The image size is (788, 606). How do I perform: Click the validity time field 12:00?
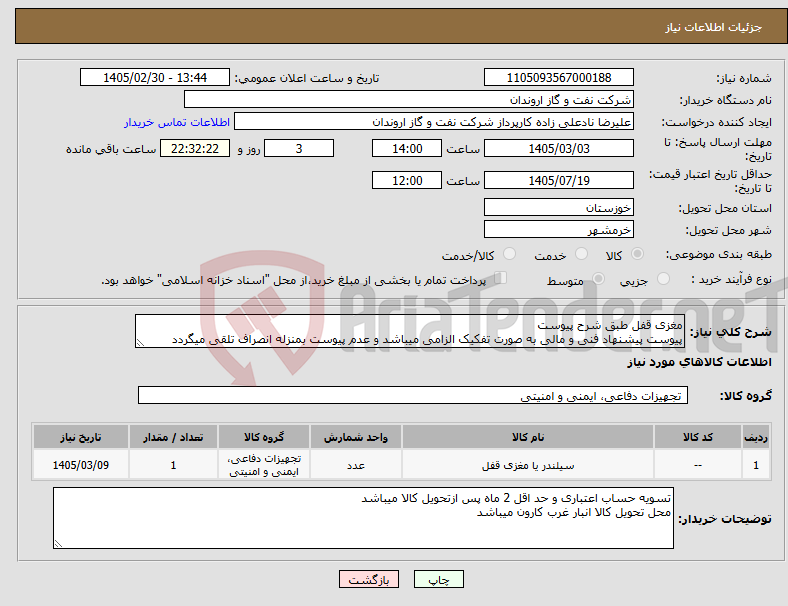coord(407,180)
